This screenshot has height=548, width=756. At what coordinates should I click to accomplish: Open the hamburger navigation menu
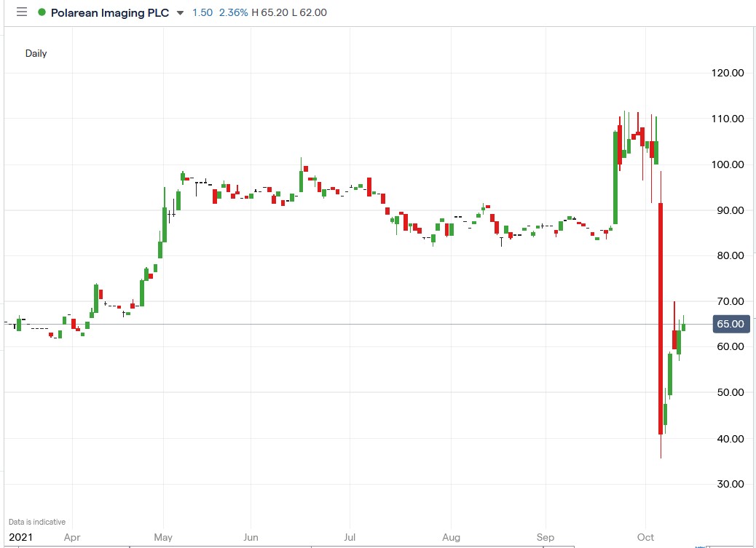coord(20,12)
